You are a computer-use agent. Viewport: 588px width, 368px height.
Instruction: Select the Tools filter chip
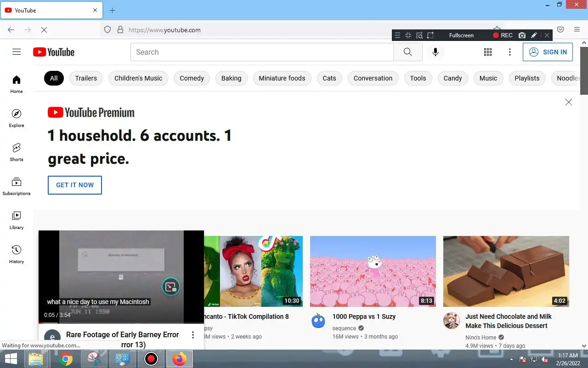(x=418, y=78)
